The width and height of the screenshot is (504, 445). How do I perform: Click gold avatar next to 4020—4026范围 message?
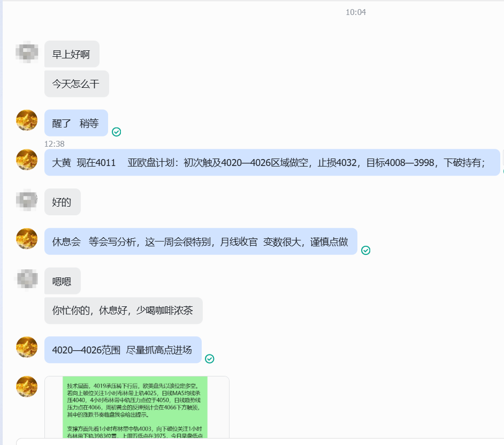click(x=27, y=347)
